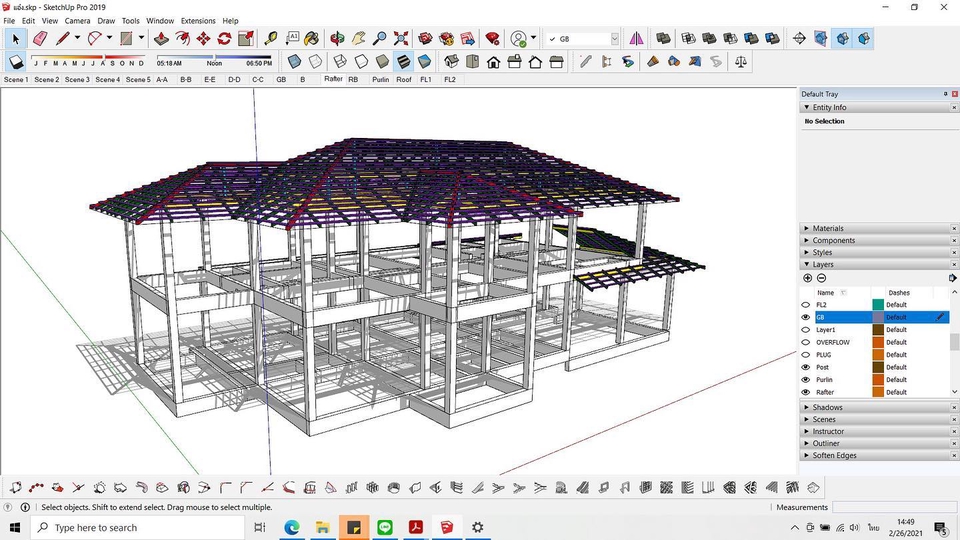960x540 pixels.
Task: Expand the Shadows panel
Action: tap(827, 407)
